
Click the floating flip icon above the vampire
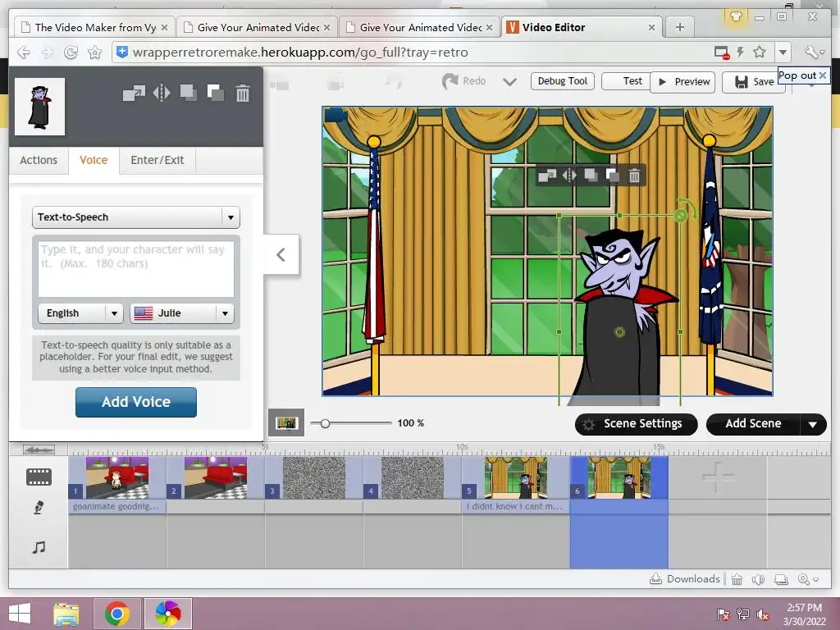click(x=569, y=176)
